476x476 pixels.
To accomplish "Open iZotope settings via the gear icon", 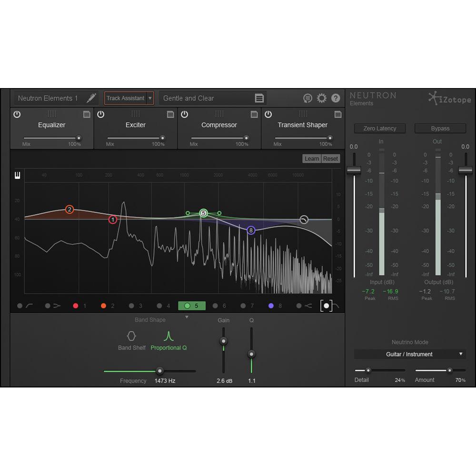I will [322, 98].
